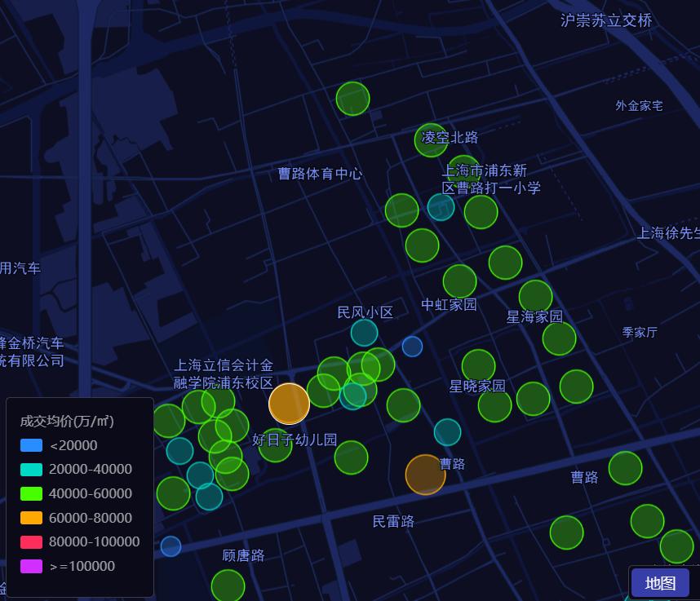Toggle the 20000-40000 legend series
Viewport: 700px width, 601px height.
[x=31, y=469]
